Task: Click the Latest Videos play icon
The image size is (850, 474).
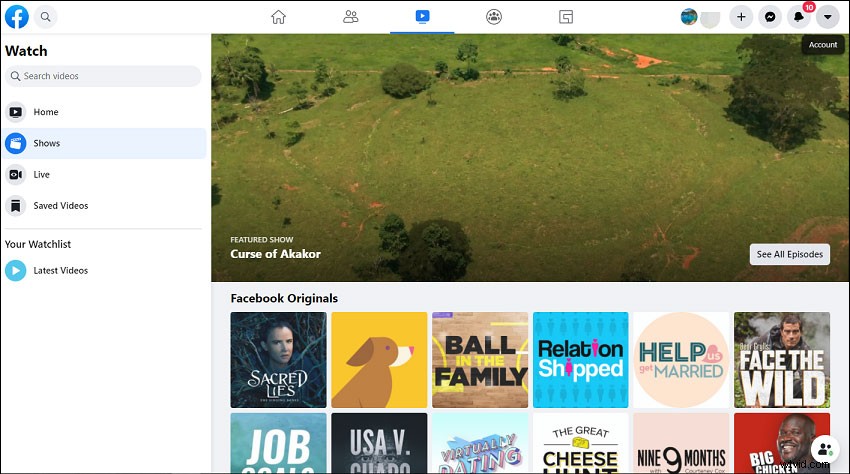Action: pyautogui.click(x=16, y=271)
